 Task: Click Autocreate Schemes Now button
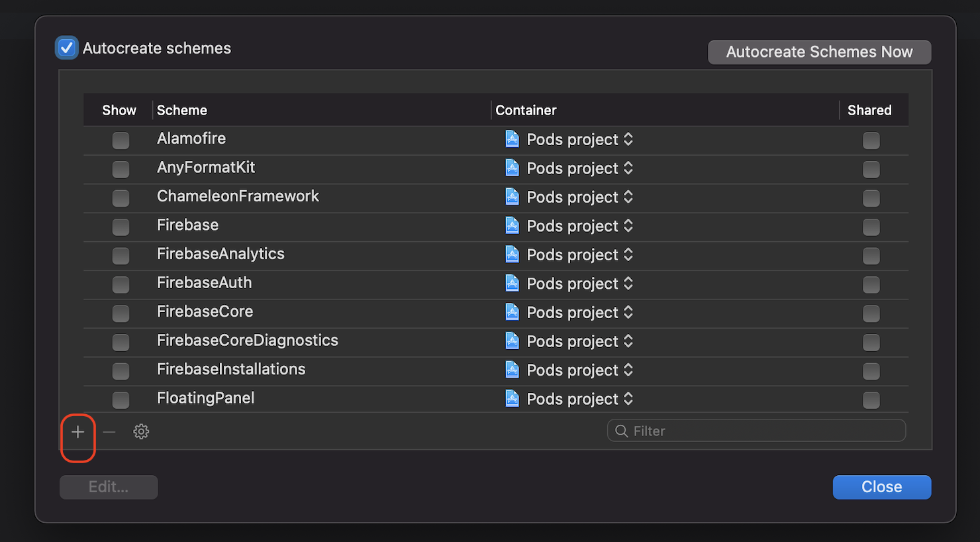click(x=820, y=52)
